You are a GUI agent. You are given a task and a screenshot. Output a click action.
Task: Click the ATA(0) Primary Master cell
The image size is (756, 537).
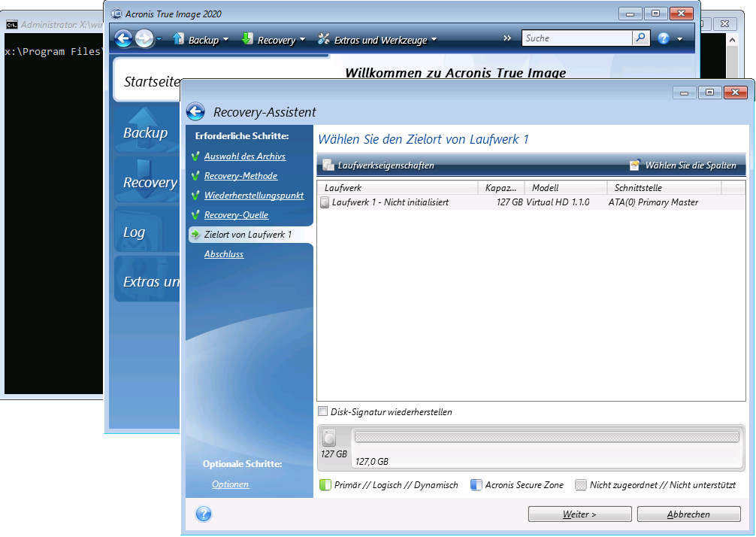coord(653,202)
